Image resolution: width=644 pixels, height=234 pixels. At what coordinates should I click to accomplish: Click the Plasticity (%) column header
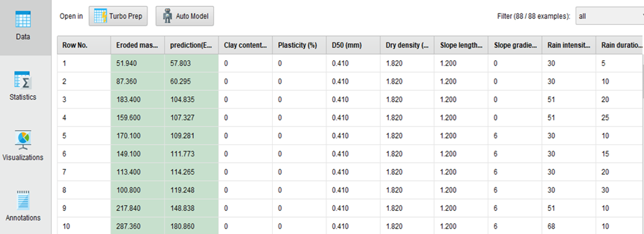pyautogui.click(x=299, y=45)
